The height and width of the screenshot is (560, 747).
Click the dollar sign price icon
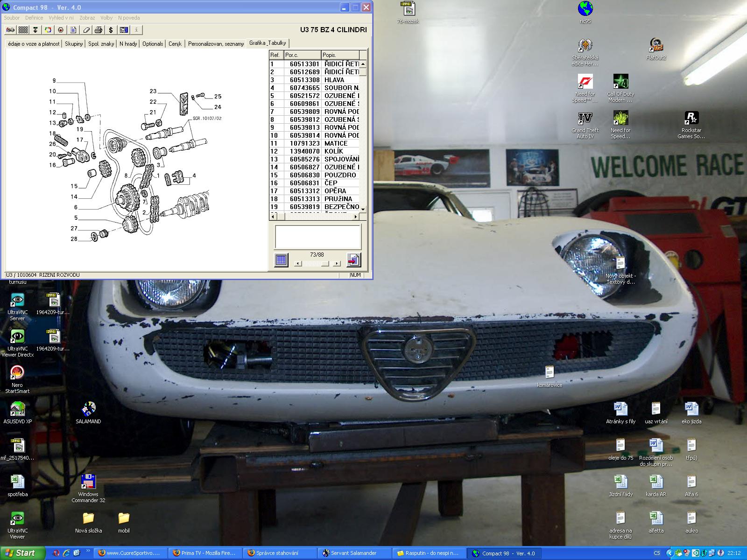pos(111,30)
